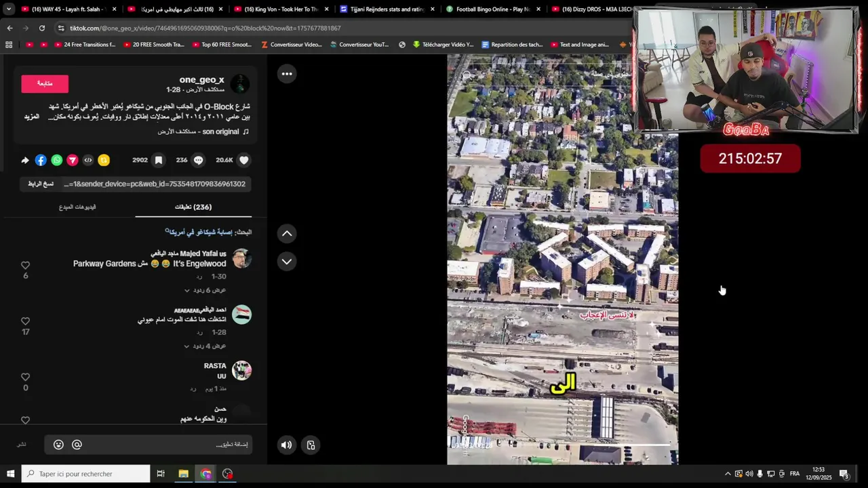
Task: Go back in the browser
Action: (x=9, y=28)
